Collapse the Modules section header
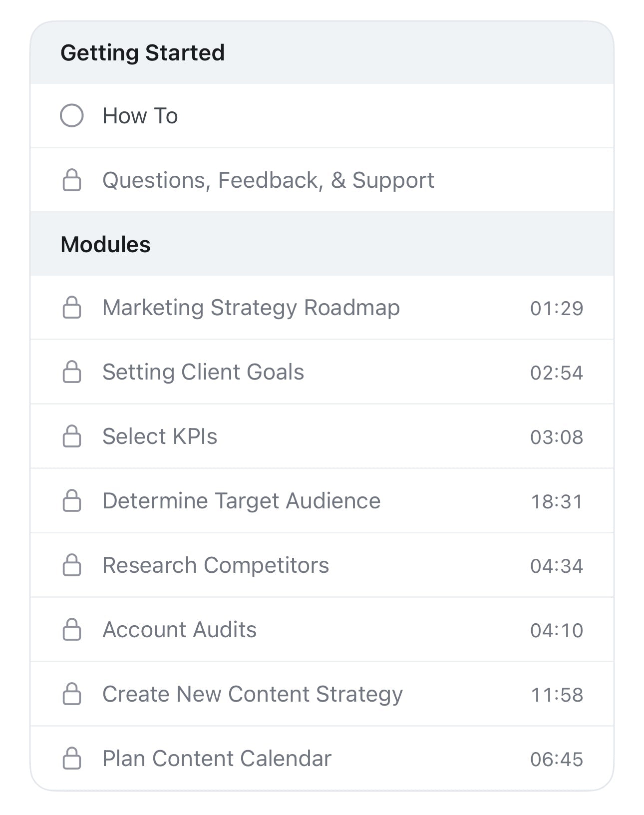 (x=106, y=245)
